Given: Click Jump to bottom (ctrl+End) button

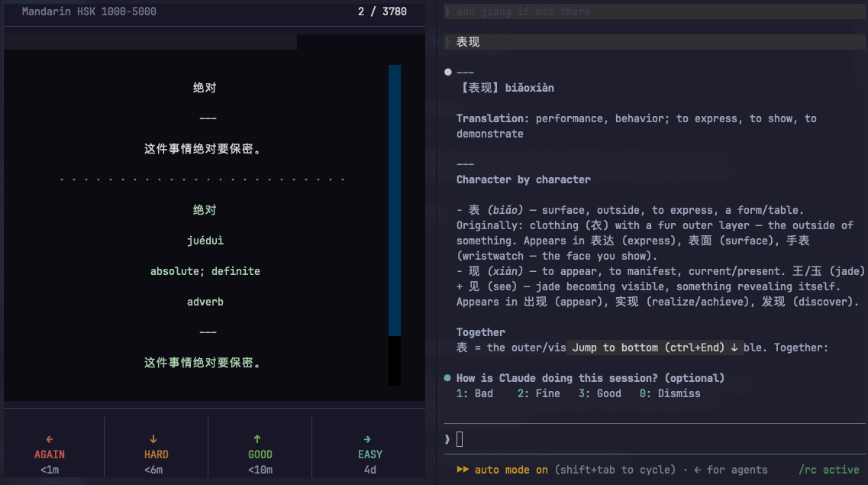Looking at the screenshot, I should point(655,348).
